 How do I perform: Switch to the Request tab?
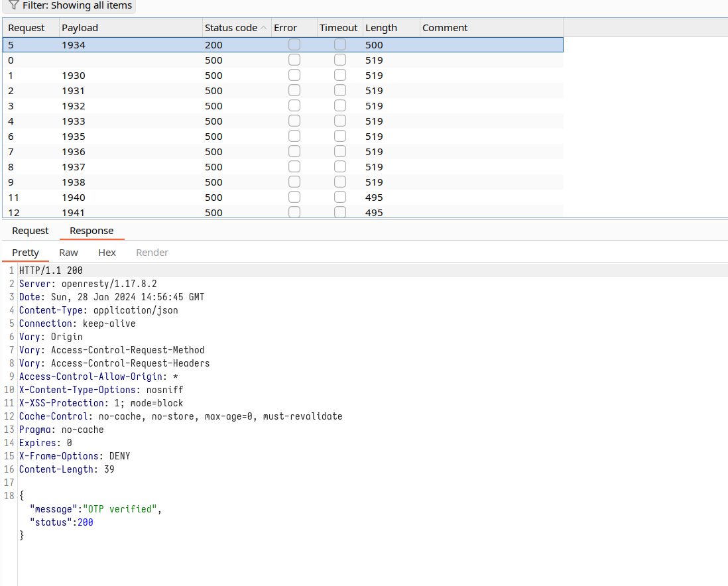pos(30,231)
